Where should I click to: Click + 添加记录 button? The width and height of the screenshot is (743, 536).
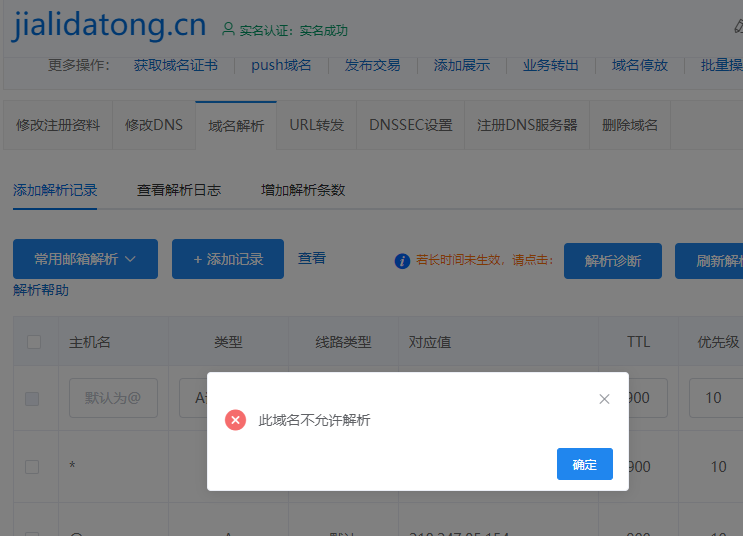click(x=228, y=259)
